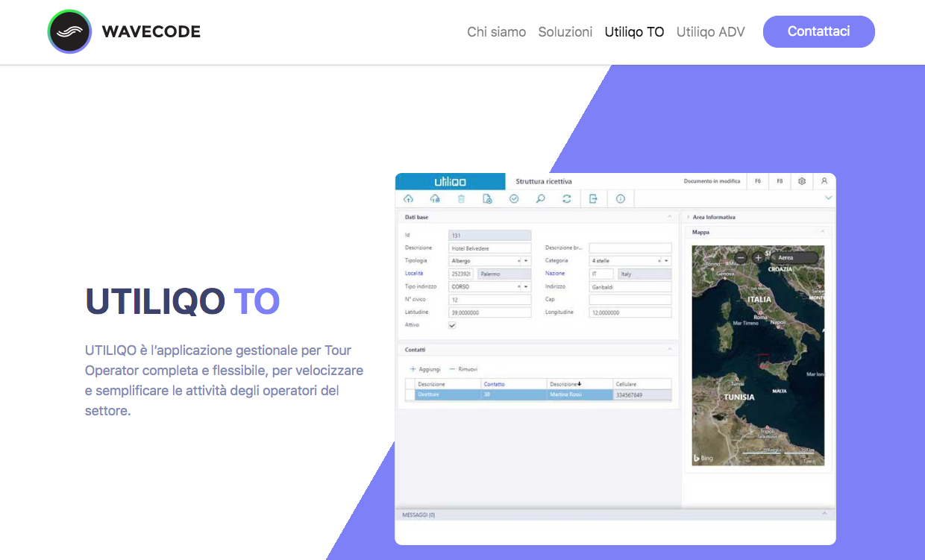Click the cloud upload toolbar icon
The height and width of the screenshot is (560, 925).
click(408, 198)
